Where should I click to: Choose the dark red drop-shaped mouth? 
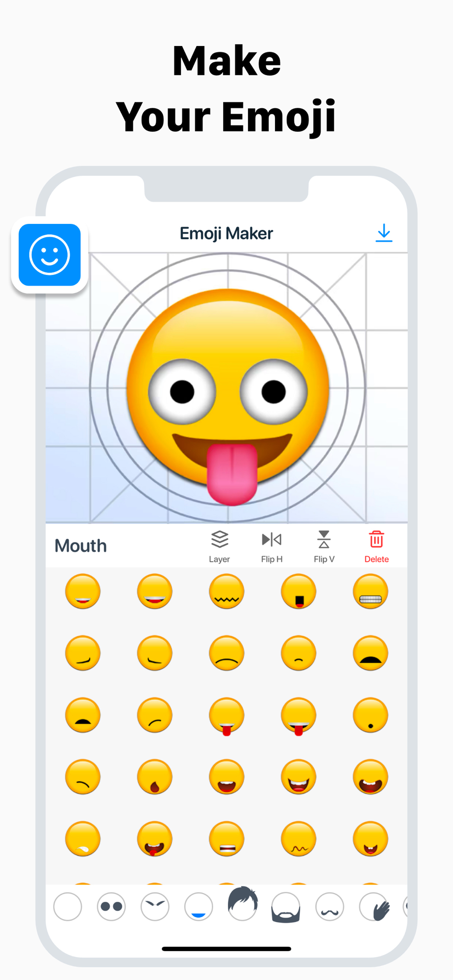(x=155, y=777)
